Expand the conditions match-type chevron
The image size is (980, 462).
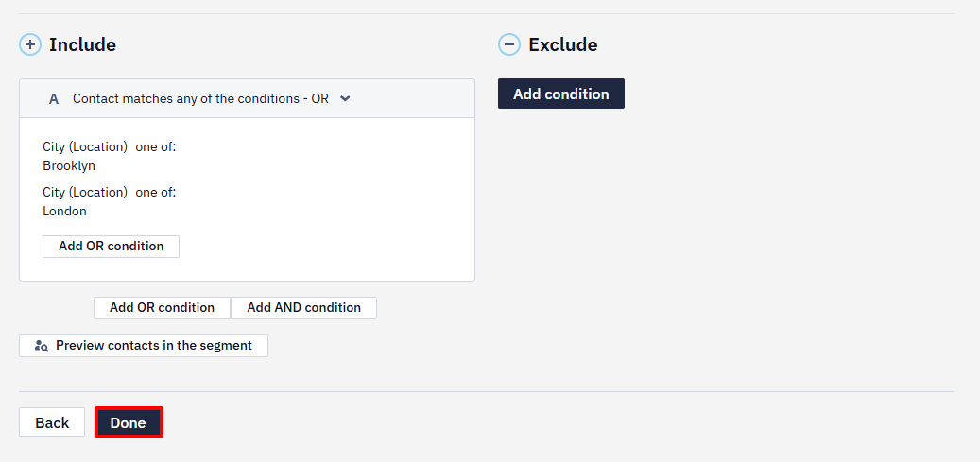click(x=345, y=99)
